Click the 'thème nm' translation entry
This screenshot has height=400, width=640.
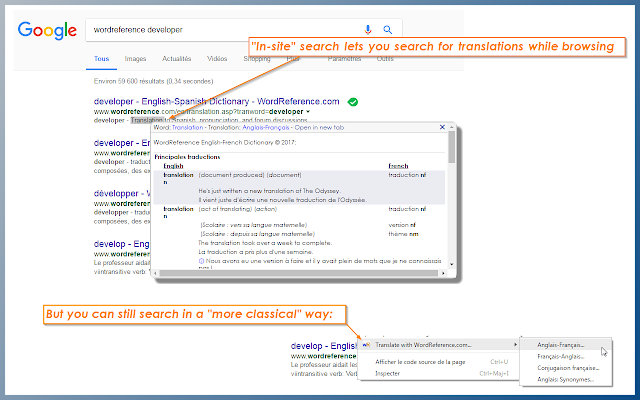pyautogui.click(x=403, y=234)
